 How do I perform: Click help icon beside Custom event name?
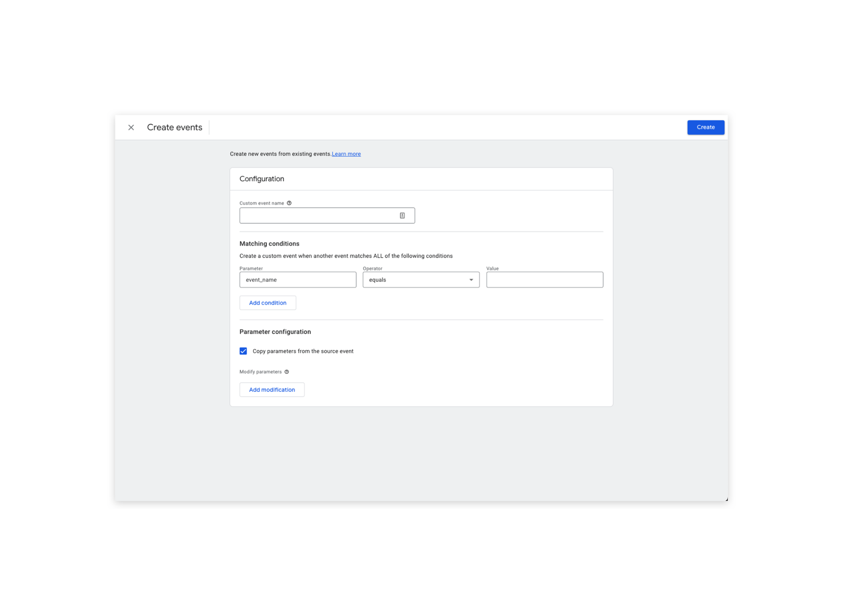pyautogui.click(x=289, y=203)
